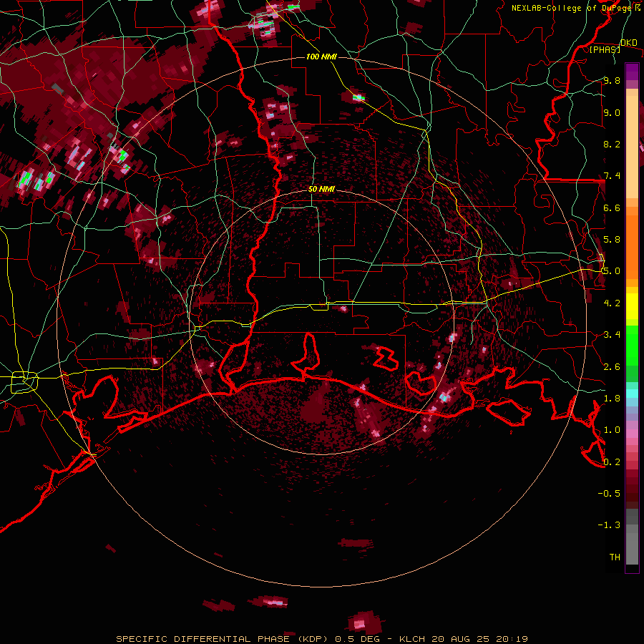Click the 9.0 value on color scale
Viewport: 644px width, 644px height.
click(612, 112)
